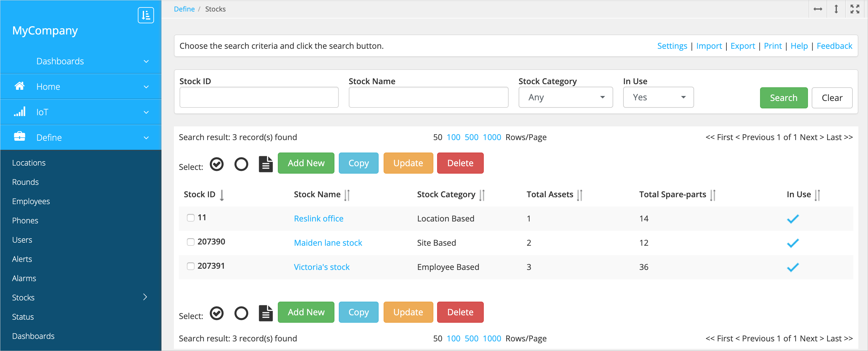Open the Stock Category dropdown
The height and width of the screenshot is (351, 868).
[x=565, y=97]
